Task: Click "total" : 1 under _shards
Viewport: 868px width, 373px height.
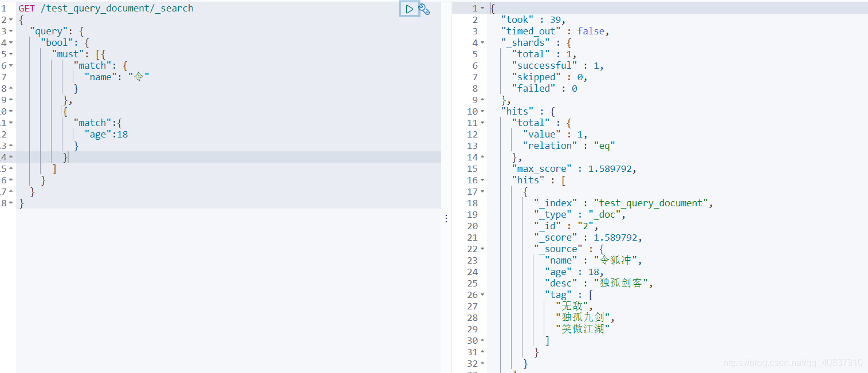Action: pyautogui.click(x=544, y=54)
